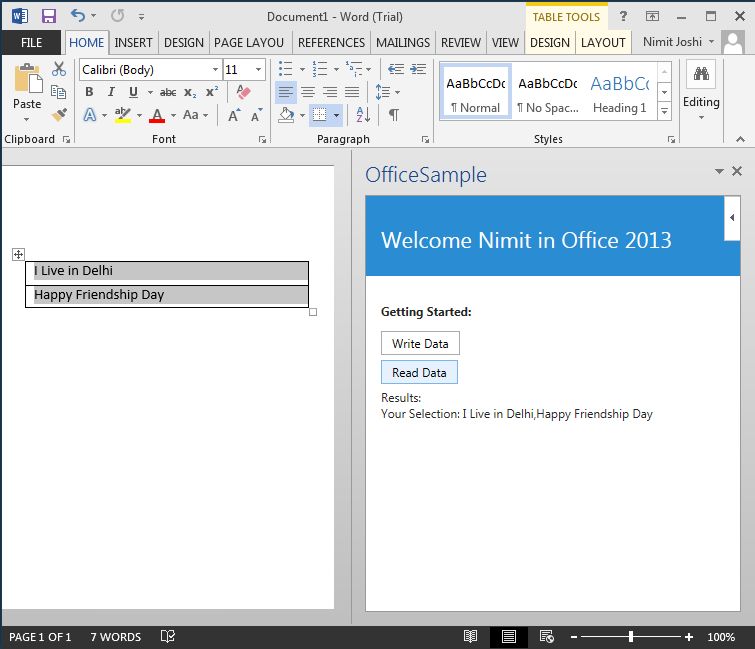Click the Save icon in the title bar
Viewport: 755px width, 649px height.
point(49,16)
